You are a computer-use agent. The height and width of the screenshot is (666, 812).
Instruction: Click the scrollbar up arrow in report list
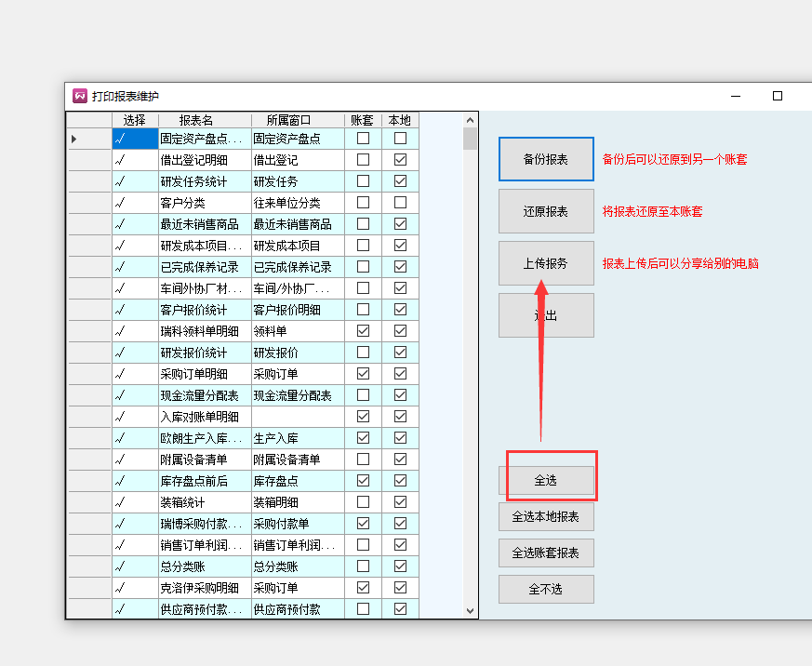470,120
